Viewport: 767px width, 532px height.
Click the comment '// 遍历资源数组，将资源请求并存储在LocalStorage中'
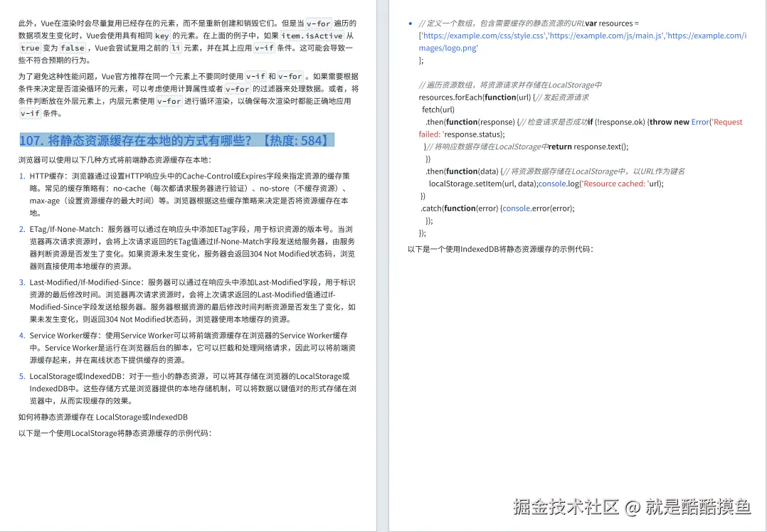coord(510,85)
